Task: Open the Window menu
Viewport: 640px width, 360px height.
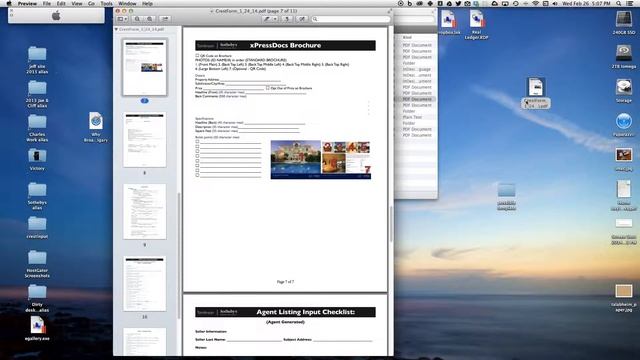Action: tap(127, 3)
